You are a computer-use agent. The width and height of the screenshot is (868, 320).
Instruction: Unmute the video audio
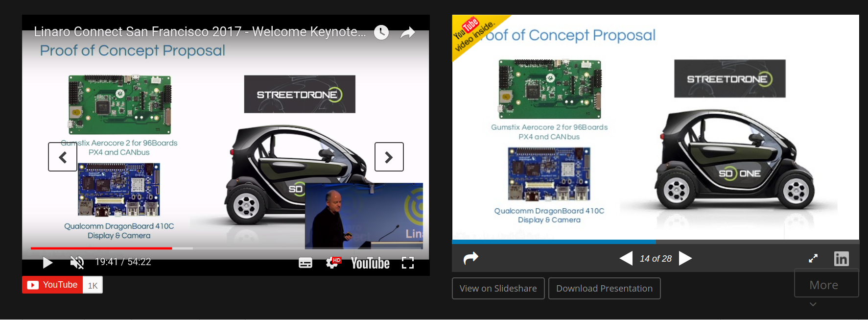77,263
